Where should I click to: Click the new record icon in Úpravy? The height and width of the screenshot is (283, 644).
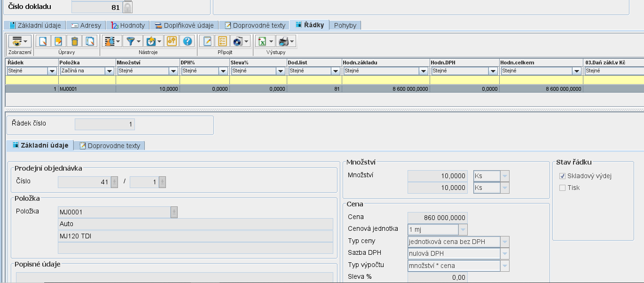coord(43,41)
